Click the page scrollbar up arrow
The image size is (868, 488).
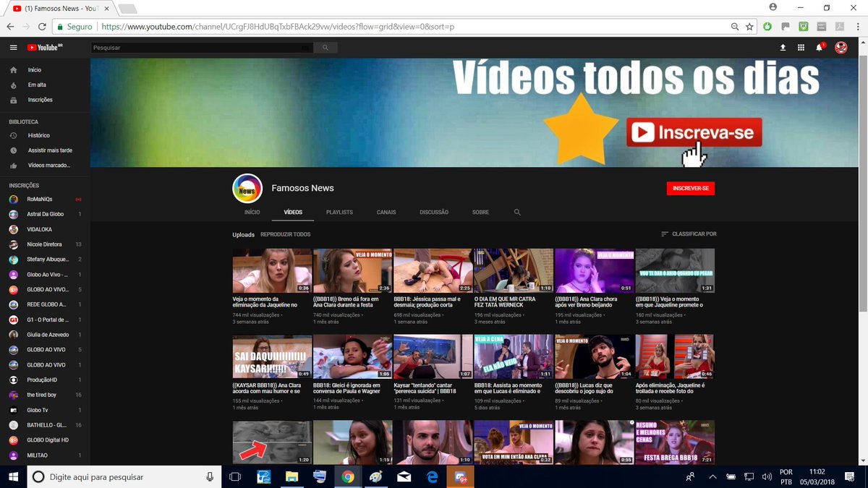pyautogui.click(x=864, y=40)
